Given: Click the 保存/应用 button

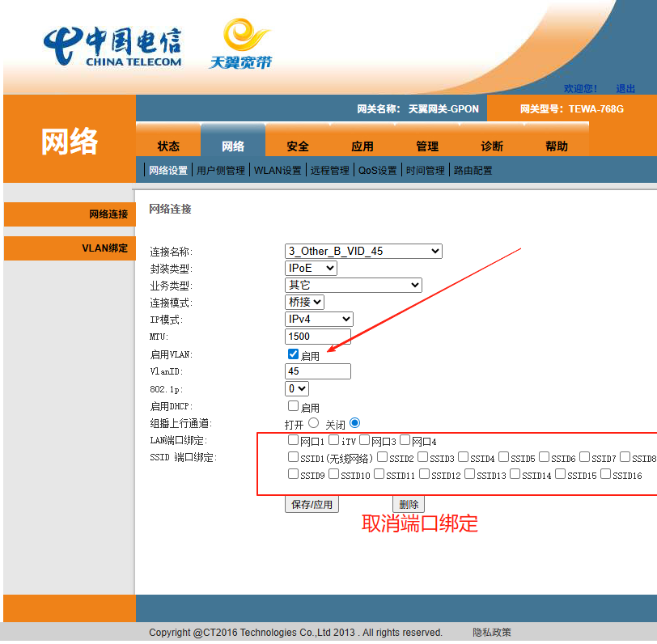Looking at the screenshot, I should pyautogui.click(x=312, y=503).
